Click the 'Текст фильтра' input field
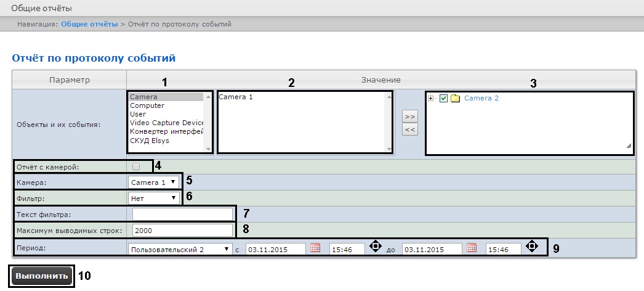This screenshot has height=291, width=644. (x=182, y=214)
